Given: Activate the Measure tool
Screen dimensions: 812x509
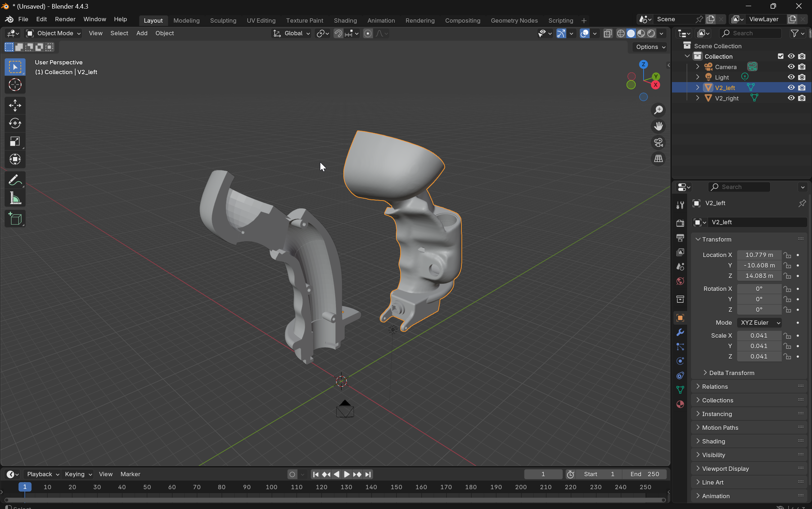Looking at the screenshot, I should (15, 198).
